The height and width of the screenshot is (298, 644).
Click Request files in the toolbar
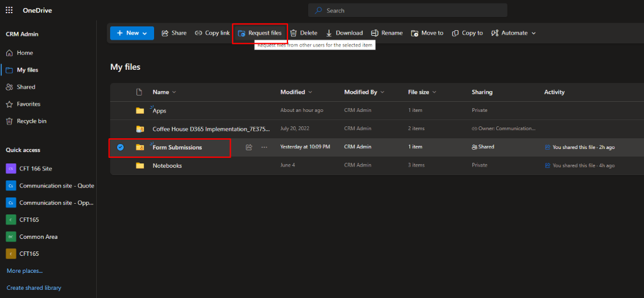pyautogui.click(x=259, y=33)
